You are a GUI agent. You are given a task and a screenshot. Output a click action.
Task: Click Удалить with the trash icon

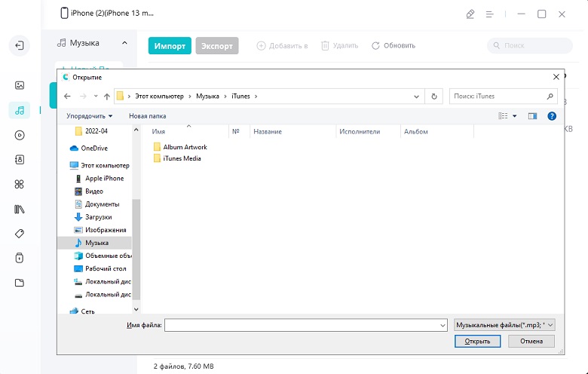pos(340,46)
